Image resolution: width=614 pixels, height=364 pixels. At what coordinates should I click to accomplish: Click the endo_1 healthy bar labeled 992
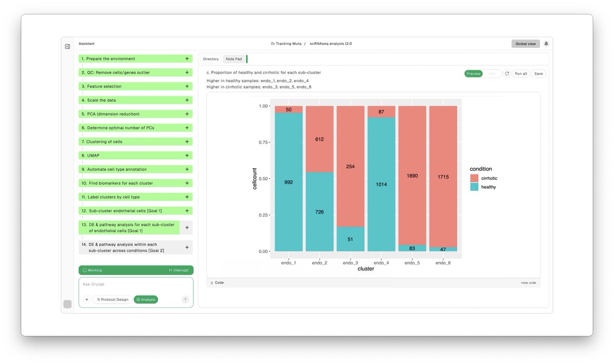[289, 182]
